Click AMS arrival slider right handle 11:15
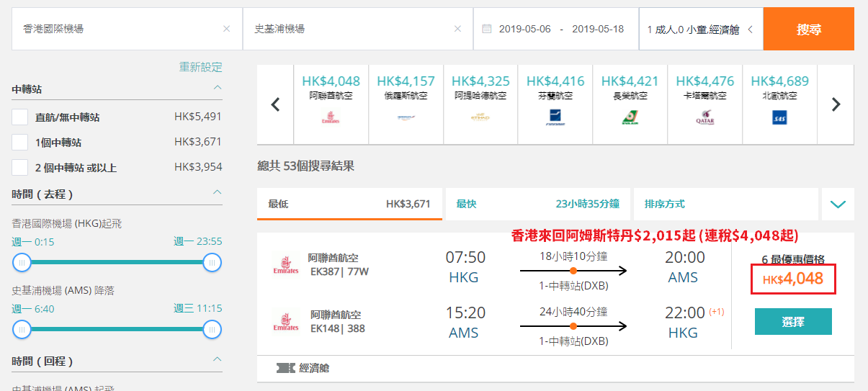This screenshot has height=391, width=868. (212, 330)
